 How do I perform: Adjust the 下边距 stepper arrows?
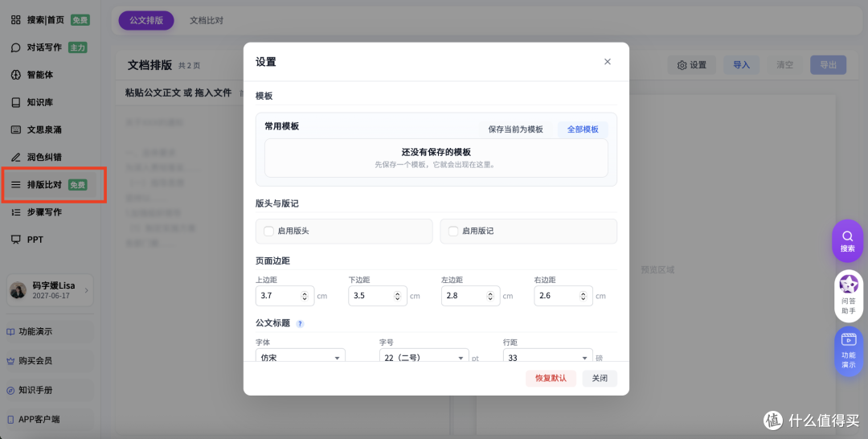click(398, 296)
